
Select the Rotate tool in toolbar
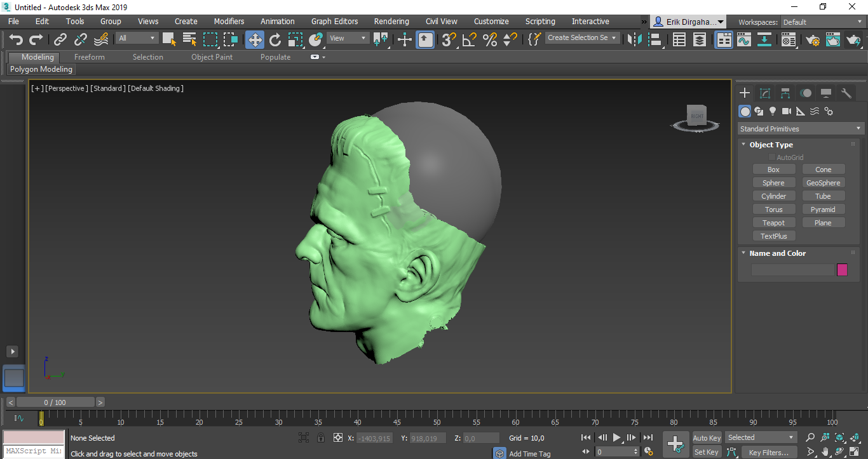[275, 39]
